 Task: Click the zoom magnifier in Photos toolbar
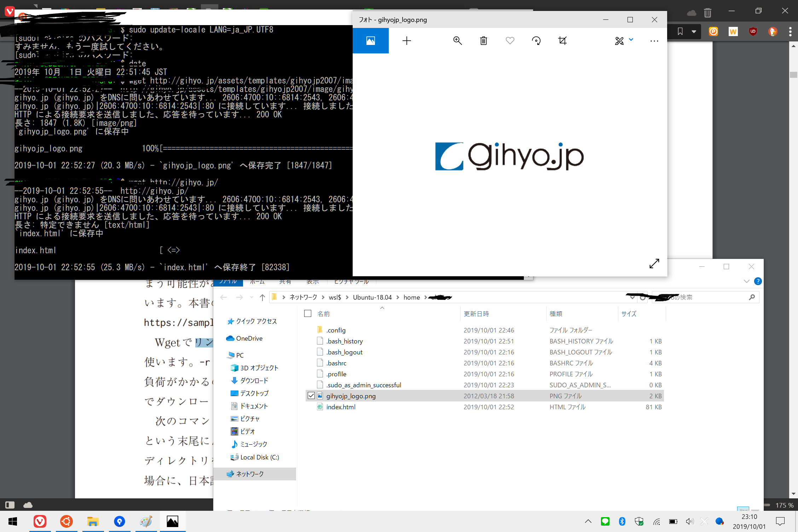[x=457, y=41]
